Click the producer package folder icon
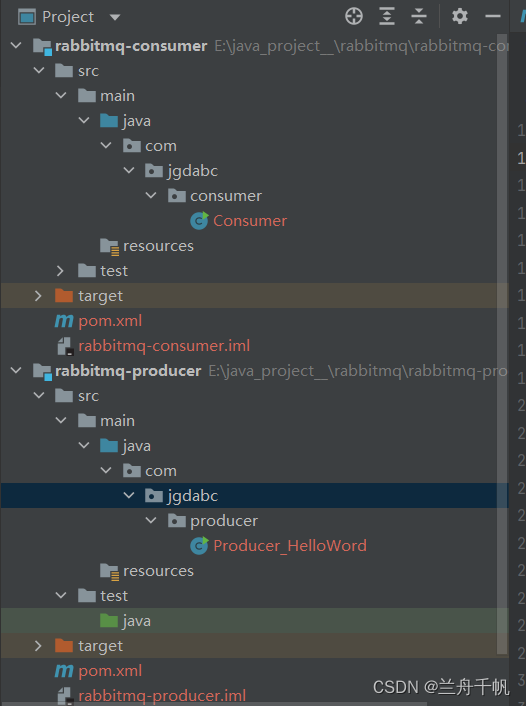Image resolution: width=526 pixels, height=706 pixels. [x=177, y=520]
